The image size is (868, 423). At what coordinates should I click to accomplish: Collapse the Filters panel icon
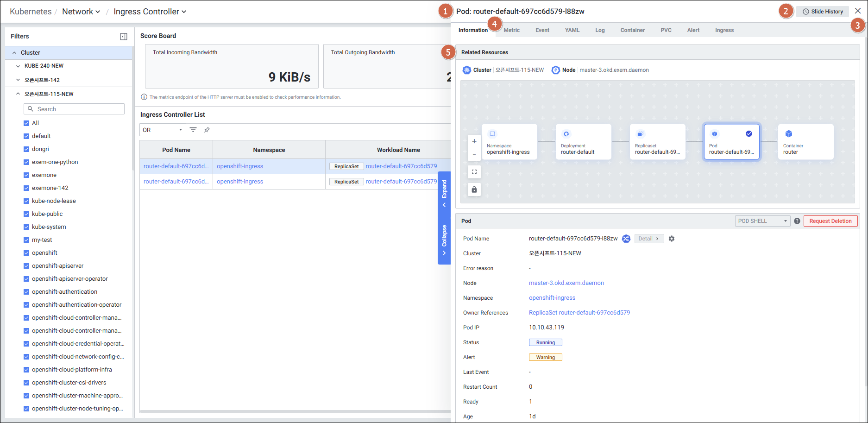coord(124,37)
